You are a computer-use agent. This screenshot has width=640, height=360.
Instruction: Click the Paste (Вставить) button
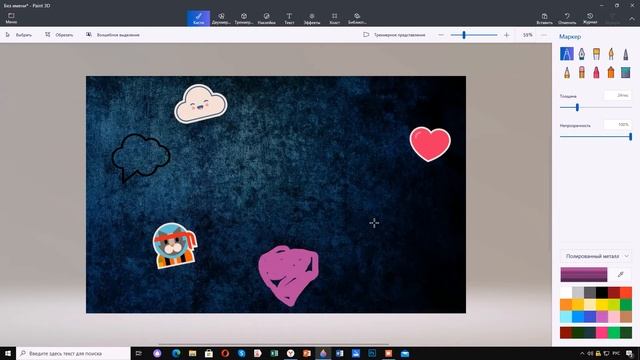544,18
